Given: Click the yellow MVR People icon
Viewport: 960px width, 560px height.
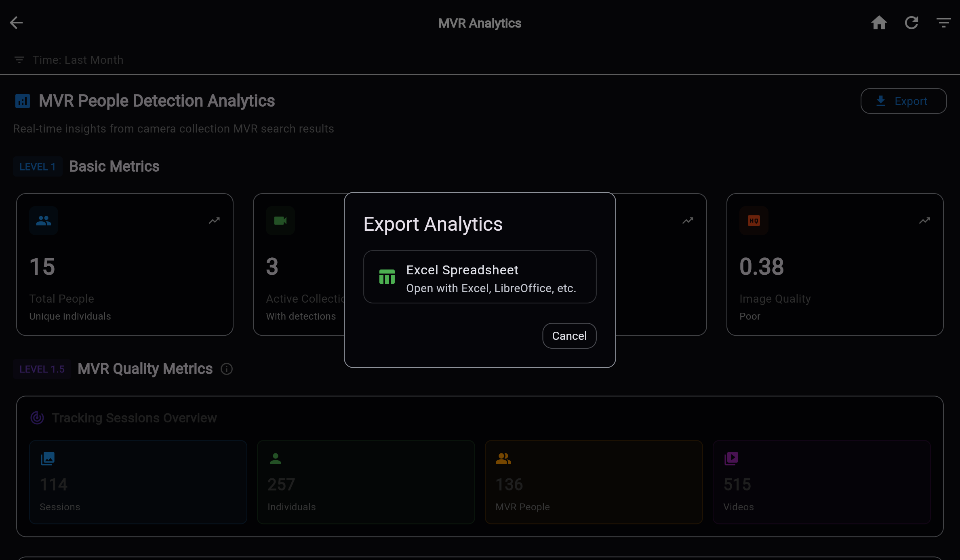Looking at the screenshot, I should (x=503, y=459).
